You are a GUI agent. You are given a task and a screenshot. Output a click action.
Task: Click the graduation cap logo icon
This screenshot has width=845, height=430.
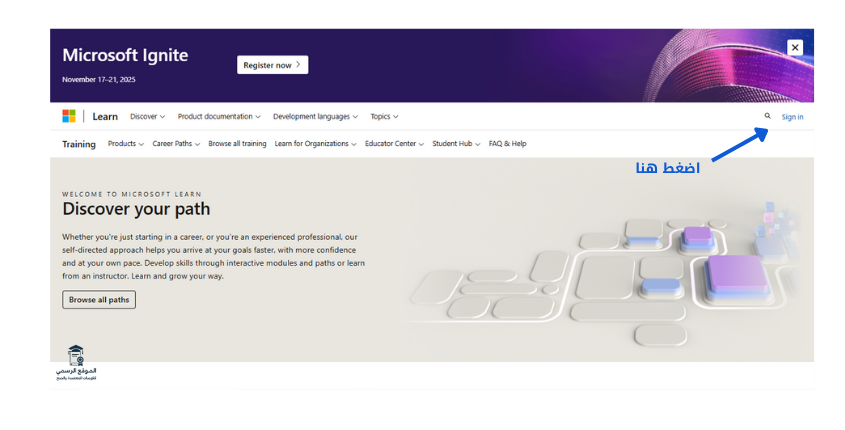coord(76,356)
